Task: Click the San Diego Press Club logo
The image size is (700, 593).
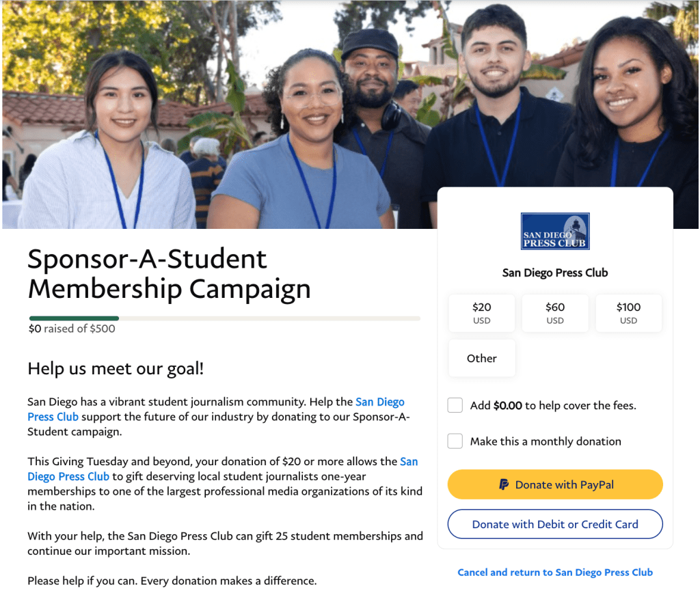Action: tap(554, 231)
